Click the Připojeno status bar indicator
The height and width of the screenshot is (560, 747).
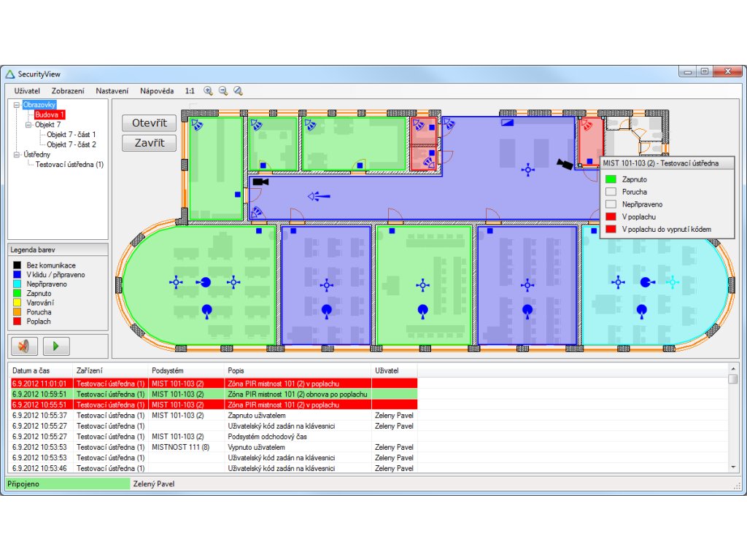68,484
